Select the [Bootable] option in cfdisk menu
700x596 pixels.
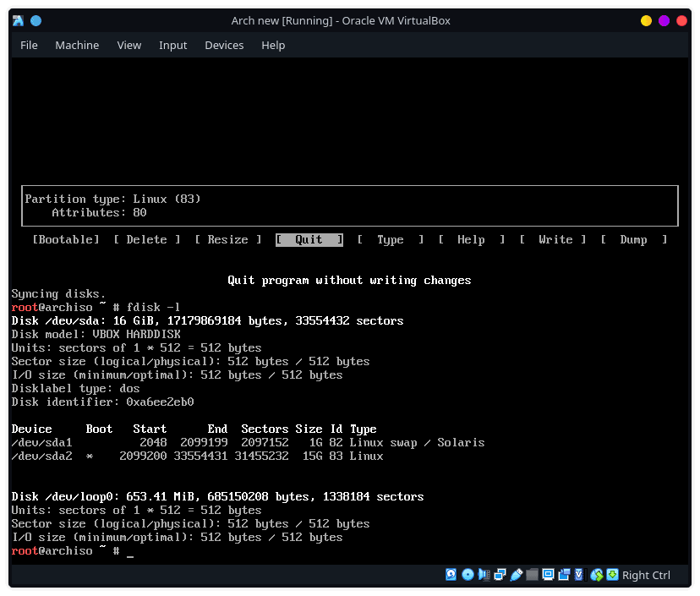66,240
